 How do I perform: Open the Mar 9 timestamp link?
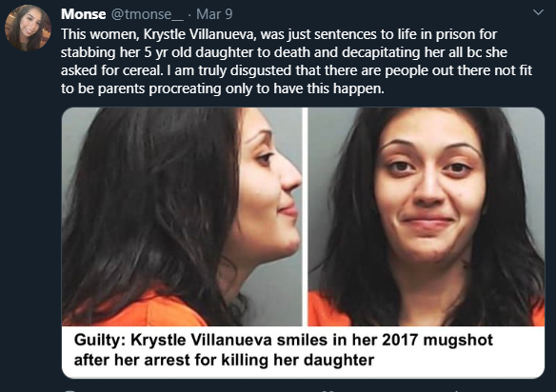pyautogui.click(x=214, y=14)
